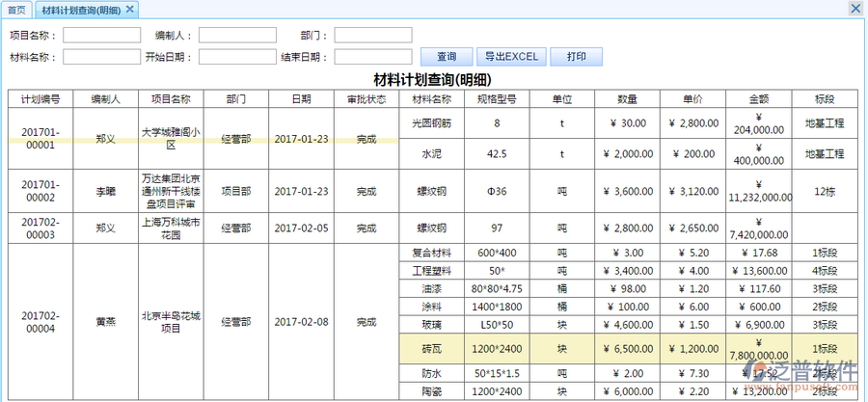868x402 pixels.
Task: Click the 金额 column header
Action: (758, 98)
